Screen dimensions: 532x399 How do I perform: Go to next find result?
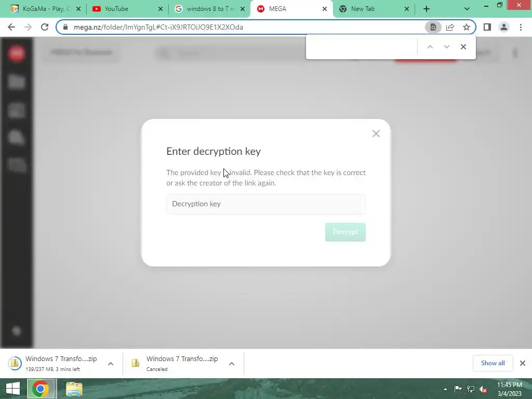(446, 47)
